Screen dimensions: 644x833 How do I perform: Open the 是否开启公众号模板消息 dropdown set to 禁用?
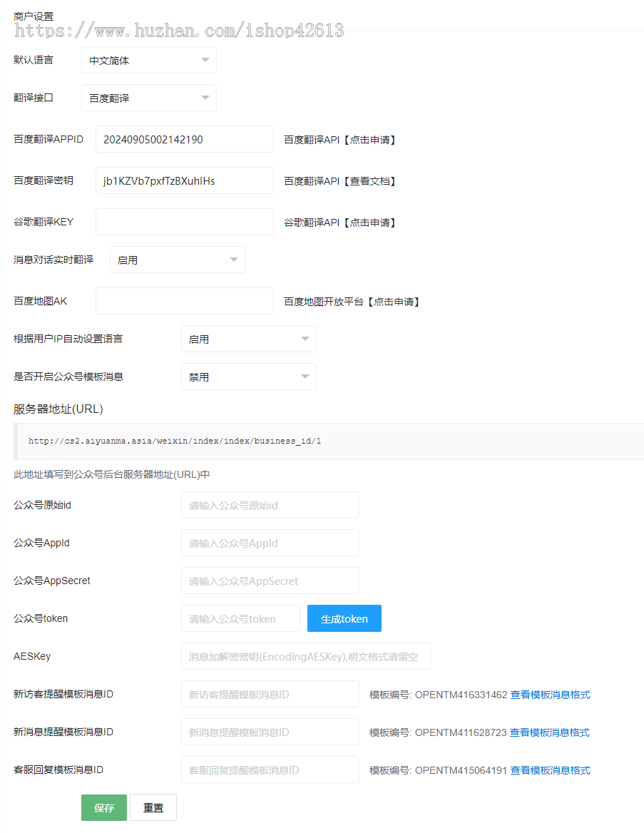249,377
